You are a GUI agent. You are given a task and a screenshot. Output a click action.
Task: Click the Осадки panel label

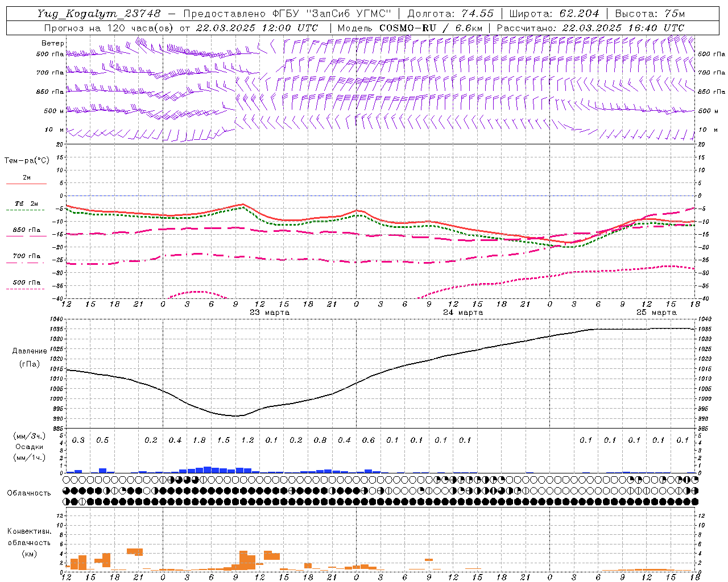coord(30,447)
